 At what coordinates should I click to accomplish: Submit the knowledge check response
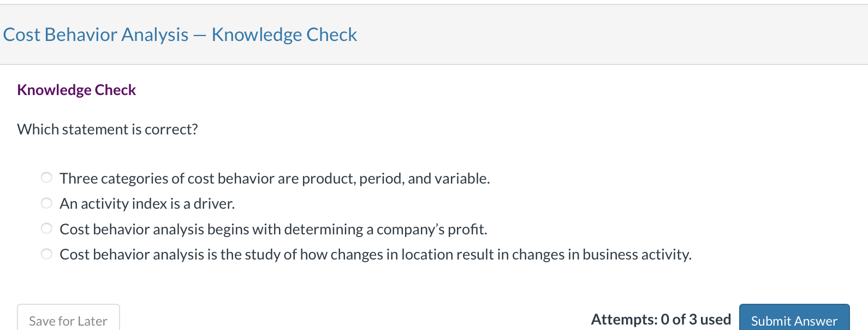click(x=793, y=320)
